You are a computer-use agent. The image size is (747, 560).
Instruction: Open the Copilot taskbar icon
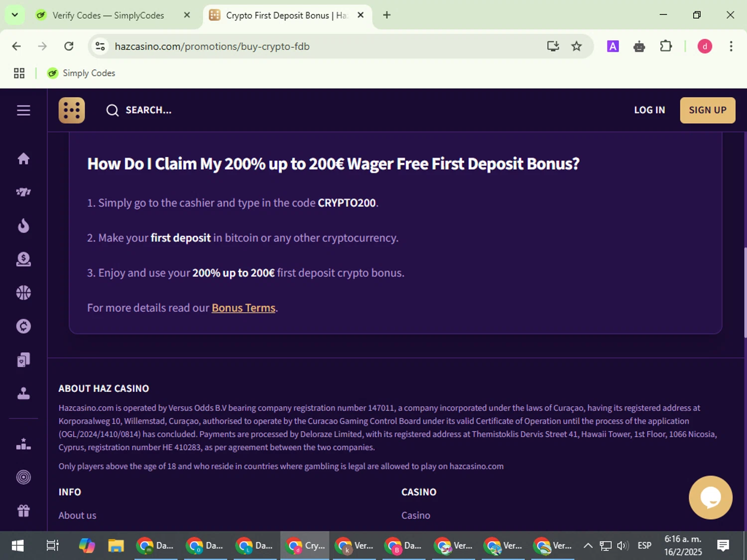(x=87, y=546)
